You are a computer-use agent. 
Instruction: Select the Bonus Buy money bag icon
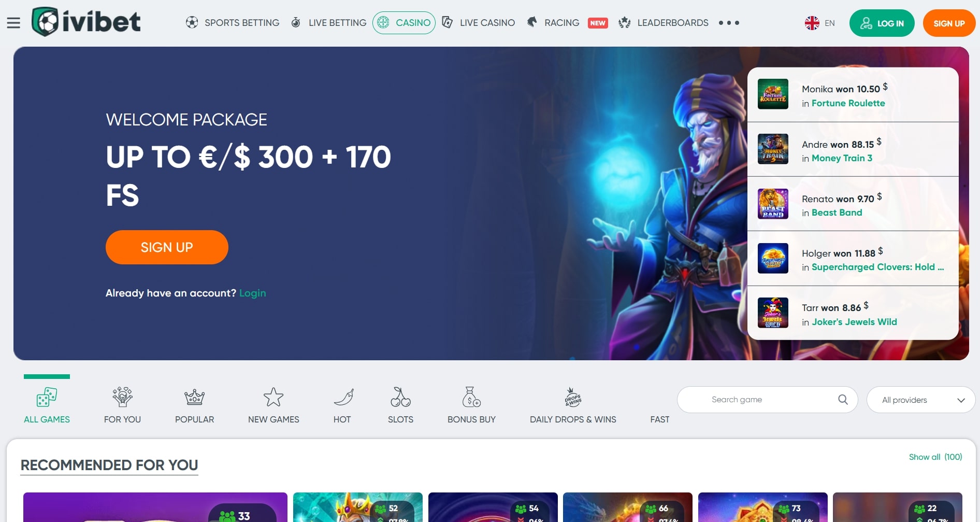(x=471, y=397)
